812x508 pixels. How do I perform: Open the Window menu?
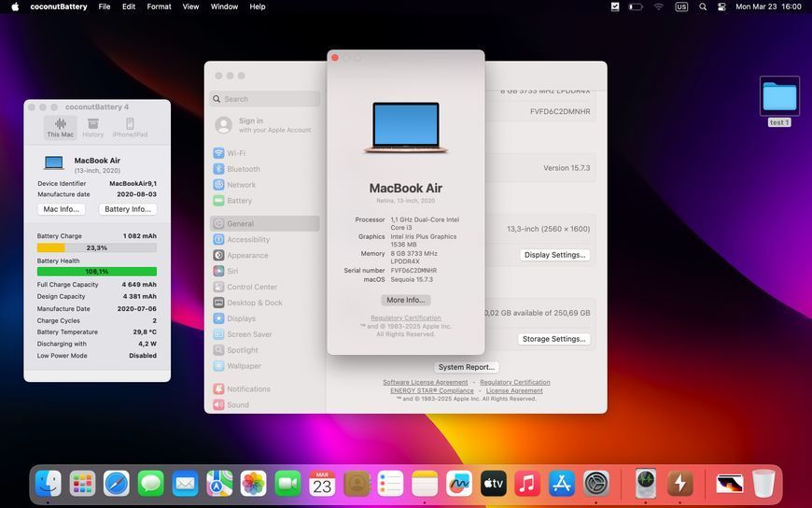pos(224,7)
